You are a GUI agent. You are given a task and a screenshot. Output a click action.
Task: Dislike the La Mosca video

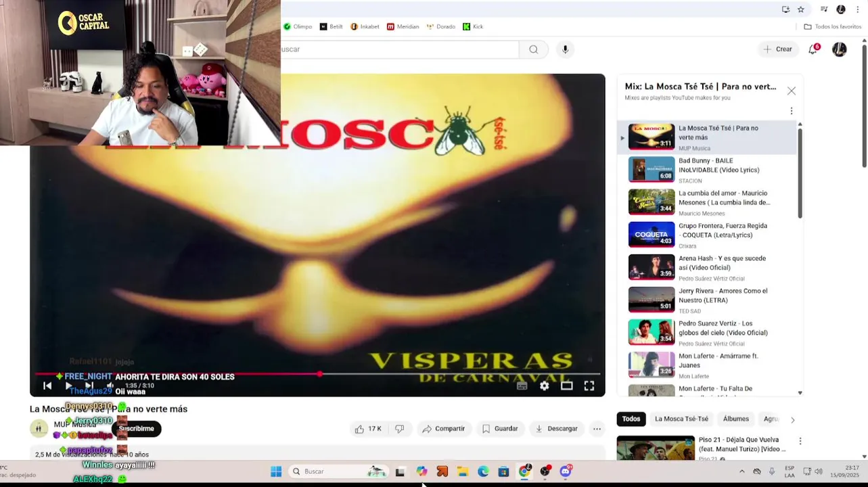(x=399, y=429)
